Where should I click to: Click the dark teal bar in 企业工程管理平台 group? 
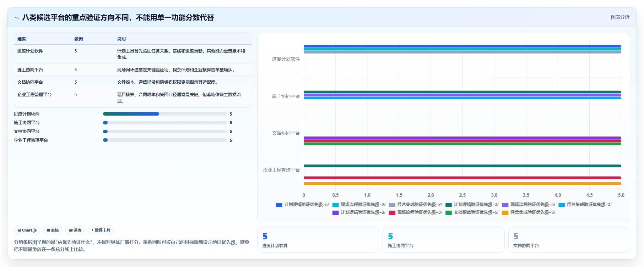(462, 166)
